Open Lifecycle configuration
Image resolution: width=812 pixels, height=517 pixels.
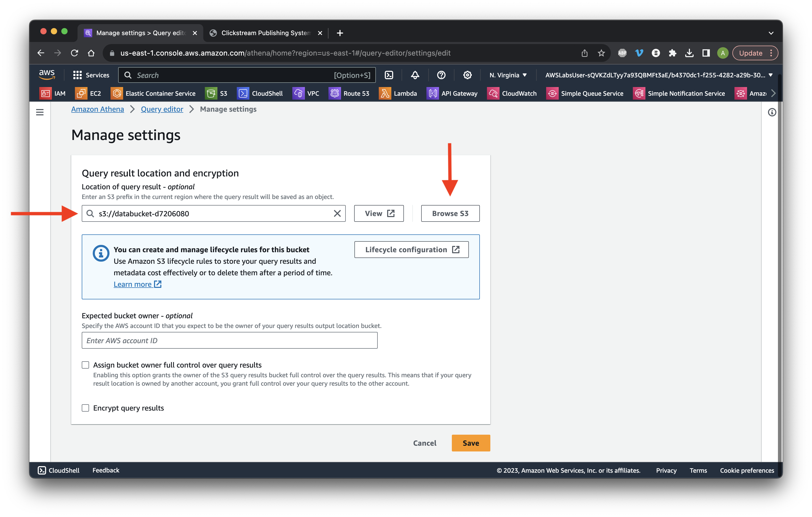coord(412,249)
